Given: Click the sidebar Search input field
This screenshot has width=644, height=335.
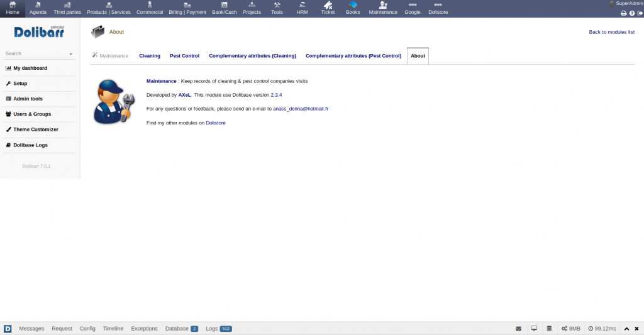Looking at the screenshot, I should point(35,54).
